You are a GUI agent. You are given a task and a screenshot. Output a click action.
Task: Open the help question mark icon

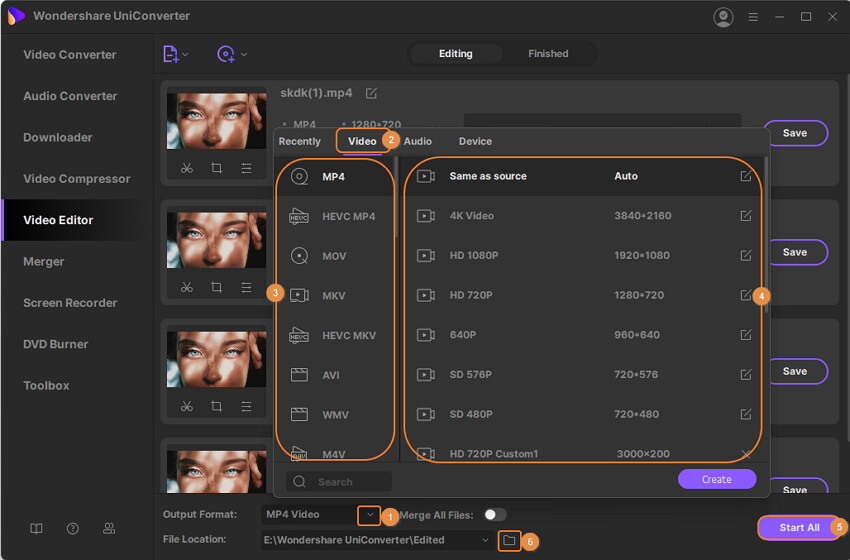[73, 528]
